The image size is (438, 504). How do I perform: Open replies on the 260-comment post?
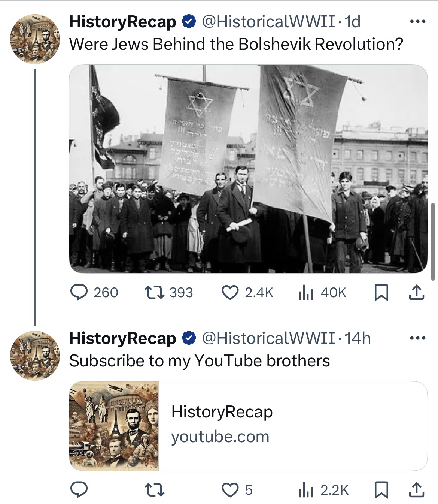point(94,293)
